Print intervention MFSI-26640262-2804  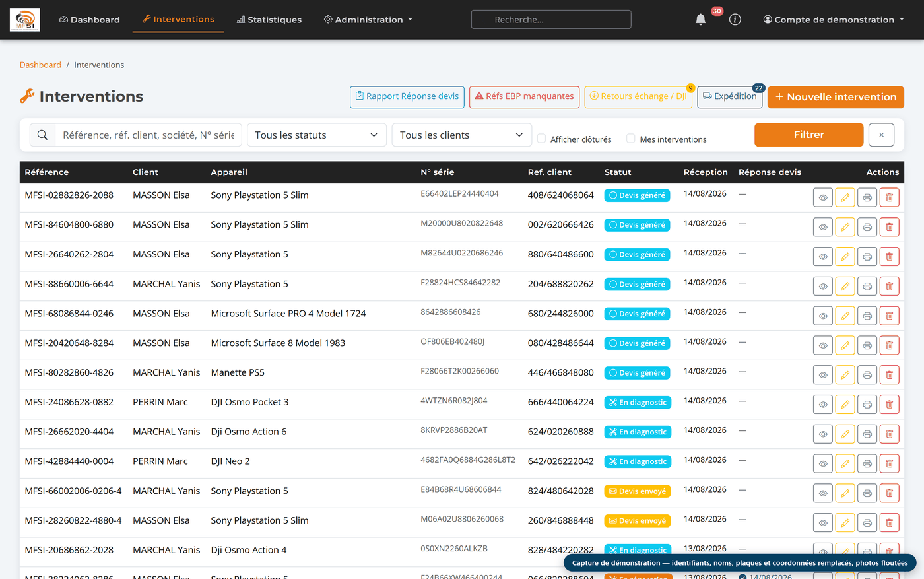867,257
